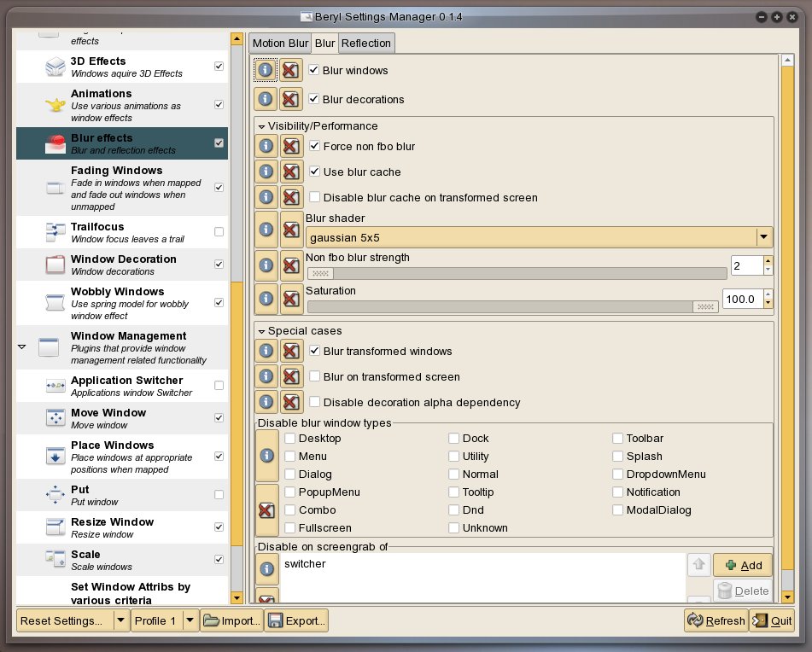
Task: Show info for Force non fbo blur
Action: tap(266, 147)
